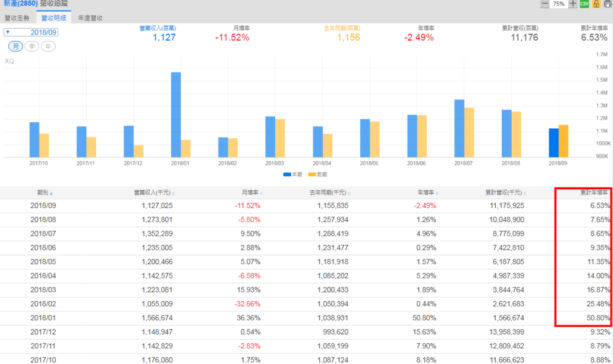
Task: Switch to the 營收走勢 tab
Action: pos(17,18)
